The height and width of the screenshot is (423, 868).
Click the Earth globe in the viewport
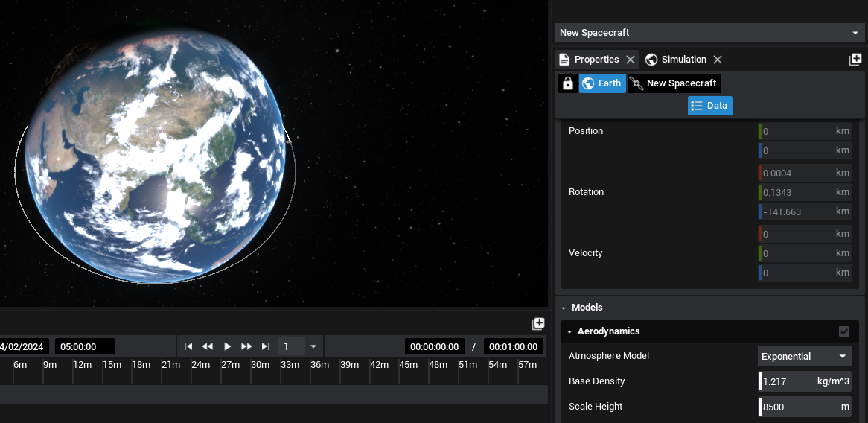click(155, 156)
